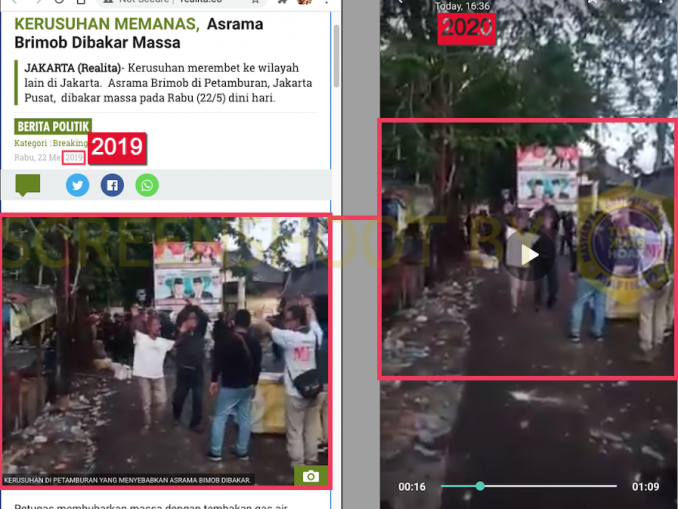Click the green camera icon on the photo
This screenshot has width=678, height=509.
(x=311, y=476)
